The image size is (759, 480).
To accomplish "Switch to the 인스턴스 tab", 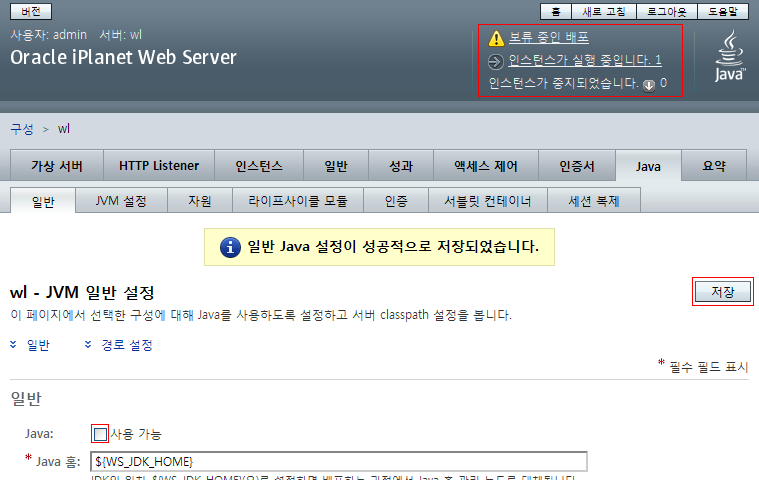I will [x=259, y=165].
